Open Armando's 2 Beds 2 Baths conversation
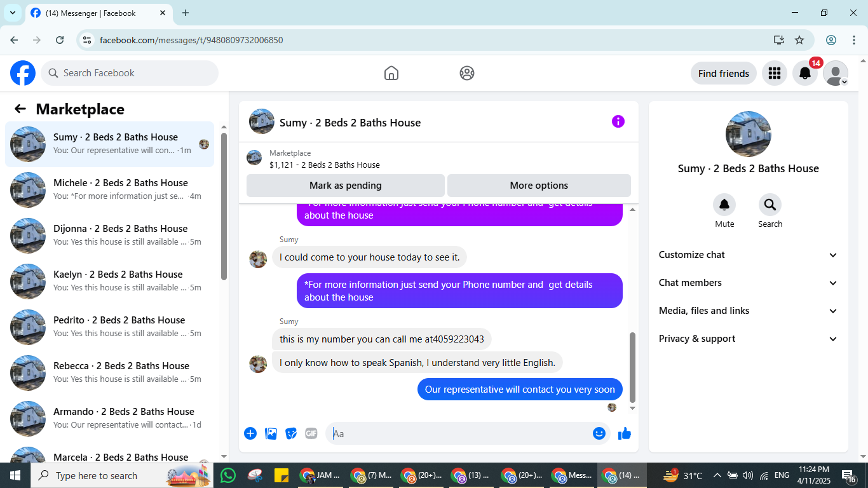The width and height of the screenshot is (868, 488). click(x=110, y=419)
